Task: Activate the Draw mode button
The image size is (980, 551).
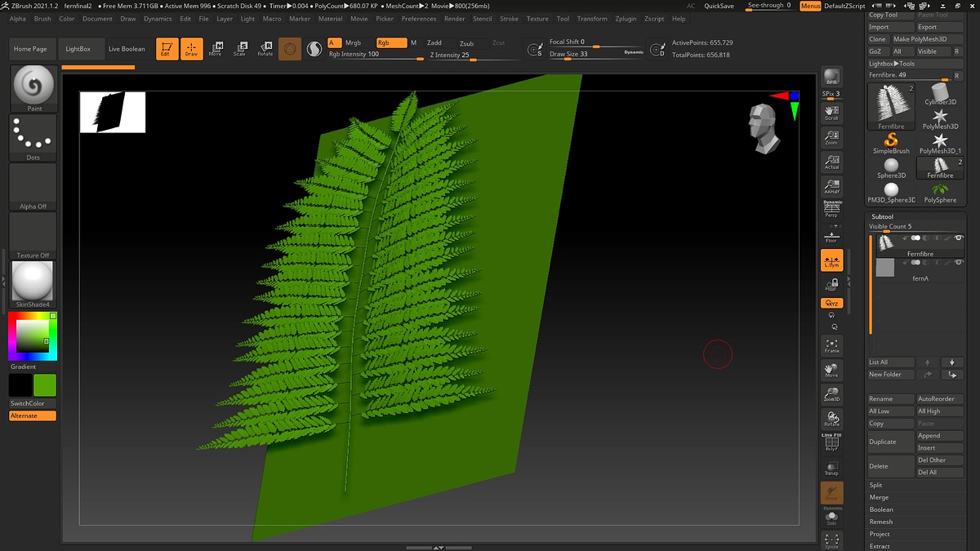Action: [191, 49]
